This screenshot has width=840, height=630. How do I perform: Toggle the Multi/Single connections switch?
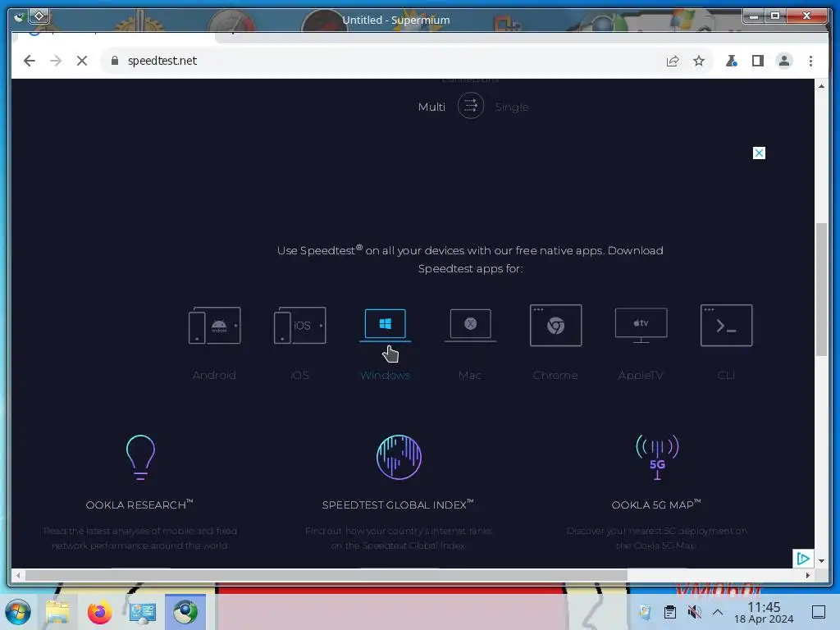[x=471, y=106]
